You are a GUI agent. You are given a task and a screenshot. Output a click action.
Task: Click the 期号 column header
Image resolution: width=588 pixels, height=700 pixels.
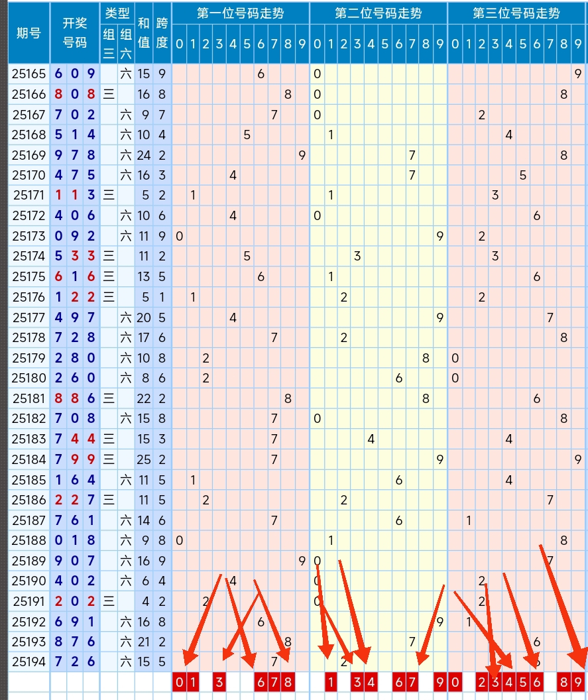pyautogui.click(x=29, y=32)
